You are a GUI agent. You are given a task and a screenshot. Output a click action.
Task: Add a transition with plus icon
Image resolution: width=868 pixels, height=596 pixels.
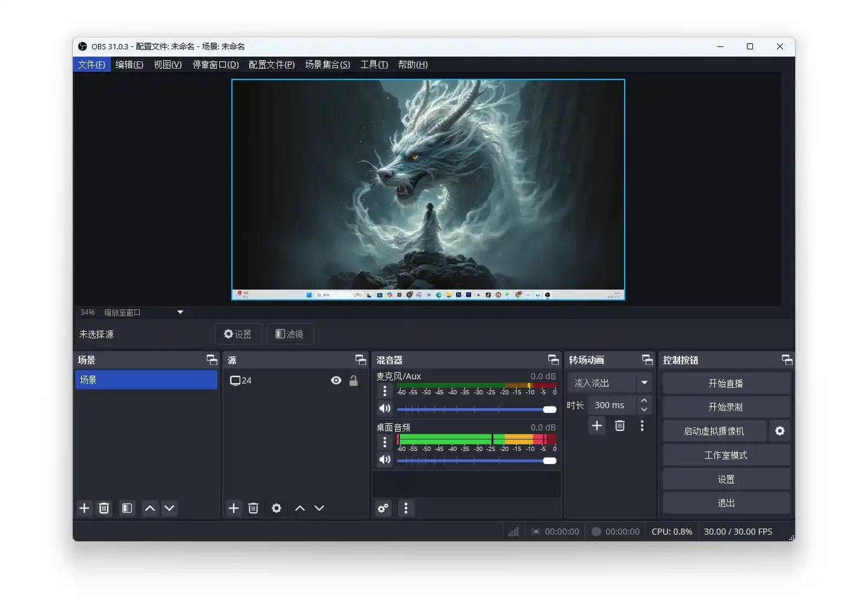(597, 426)
